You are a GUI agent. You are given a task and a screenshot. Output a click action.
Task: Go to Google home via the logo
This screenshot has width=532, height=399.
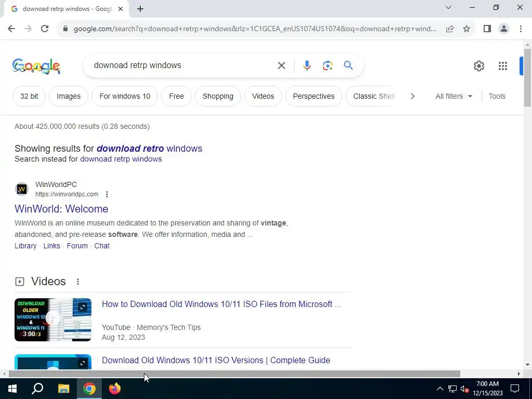36,66
